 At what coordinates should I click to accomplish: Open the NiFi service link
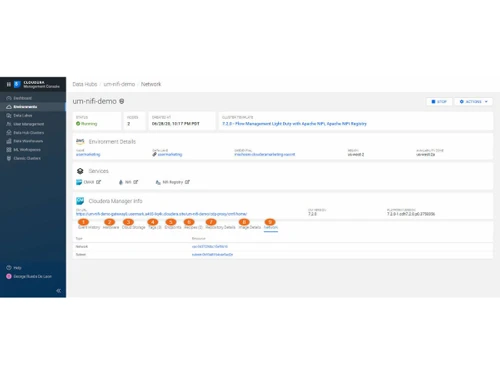coord(128,182)
